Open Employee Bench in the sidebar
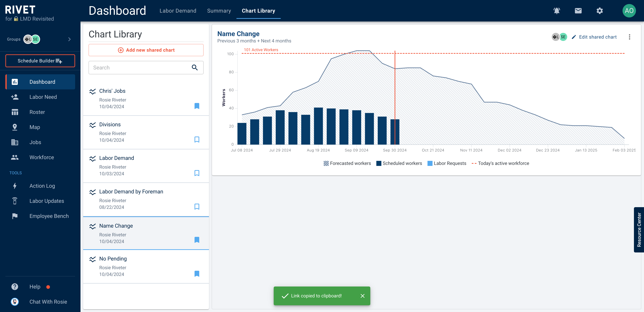This screenshot has height=312, width=644. coord(40,216)
